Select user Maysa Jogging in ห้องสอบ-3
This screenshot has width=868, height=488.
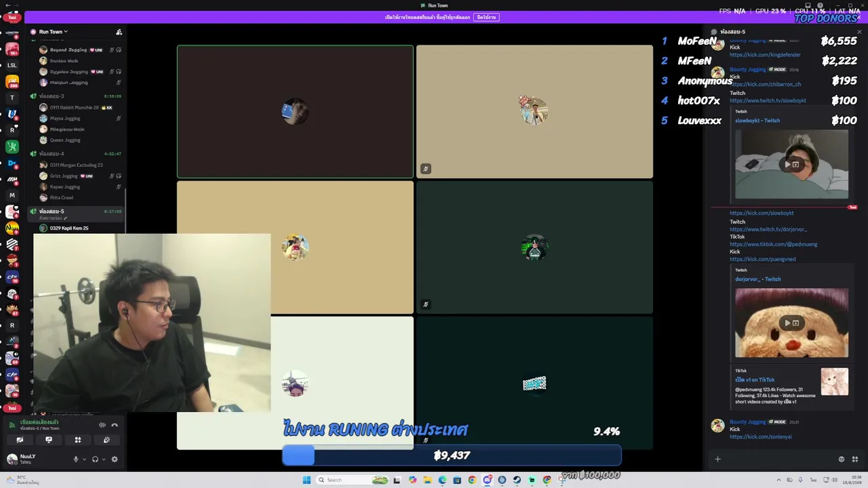point(65,119)
